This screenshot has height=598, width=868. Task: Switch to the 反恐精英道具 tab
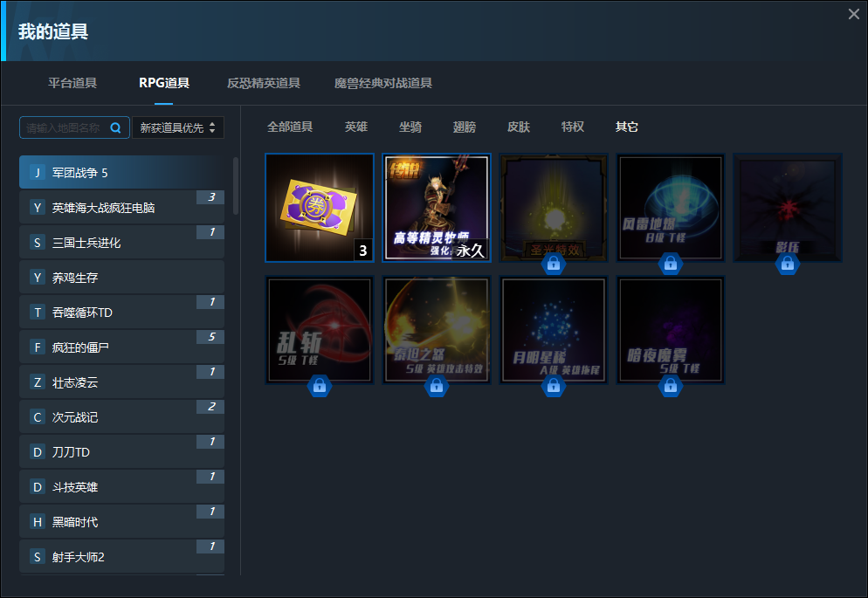(x=264, y=83)
